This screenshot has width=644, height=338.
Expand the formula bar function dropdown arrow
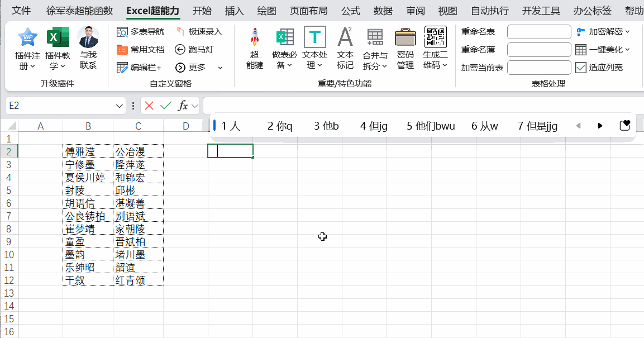coord(195,106)
